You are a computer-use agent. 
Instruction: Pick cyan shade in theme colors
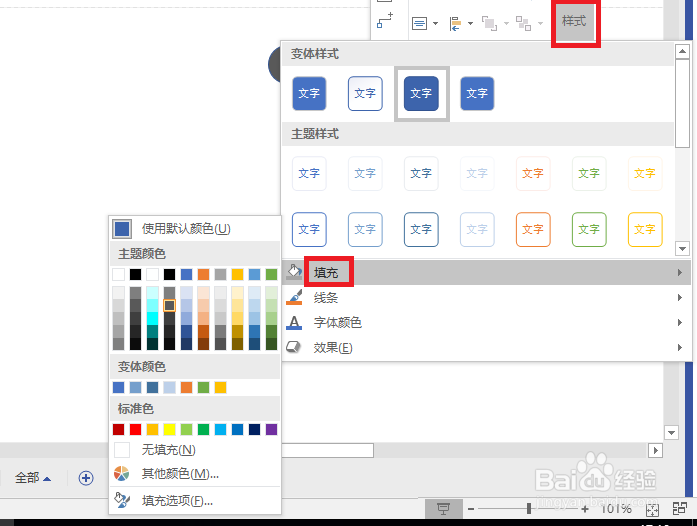(x=152, y=318)
